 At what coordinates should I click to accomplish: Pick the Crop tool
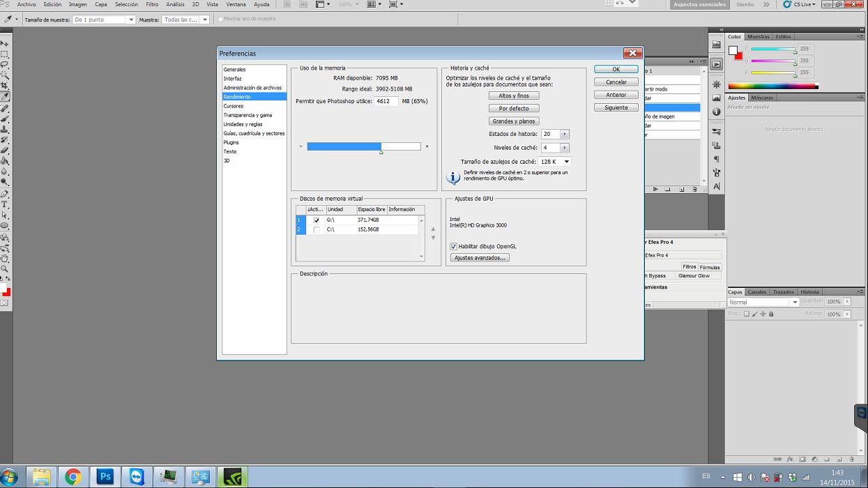click(4, 86)
